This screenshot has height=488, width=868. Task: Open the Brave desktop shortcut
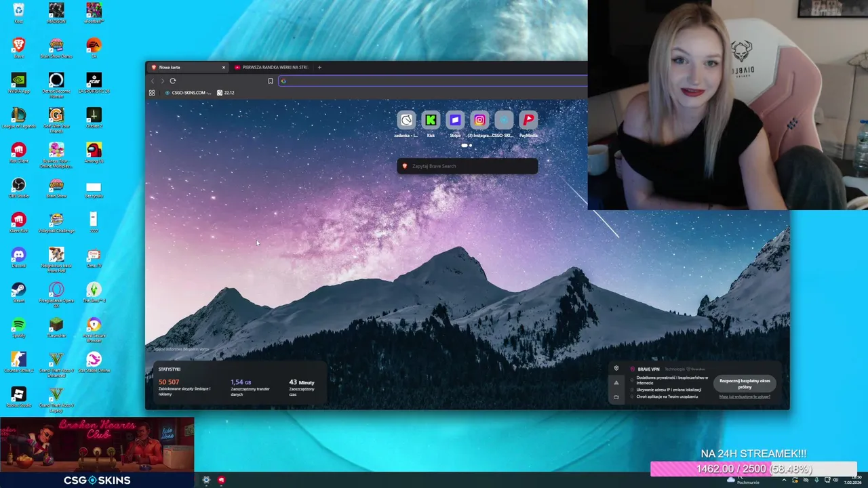pyautogui.click(x=18, y=47)
